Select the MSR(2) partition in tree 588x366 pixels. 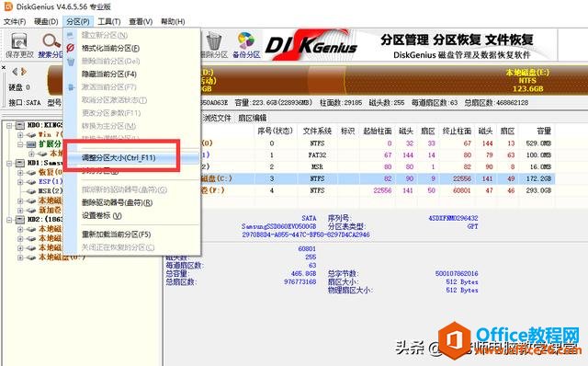tap(51, 191)
